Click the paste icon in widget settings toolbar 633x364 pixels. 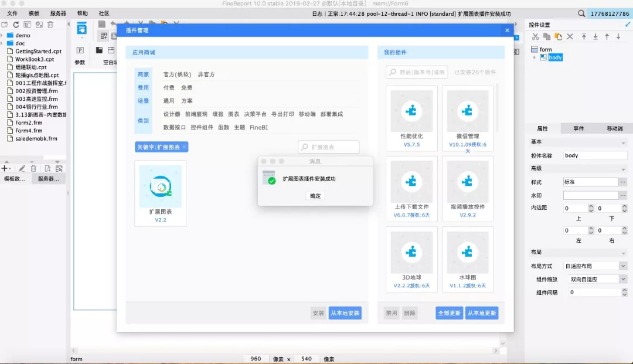(x=559, y=37)
